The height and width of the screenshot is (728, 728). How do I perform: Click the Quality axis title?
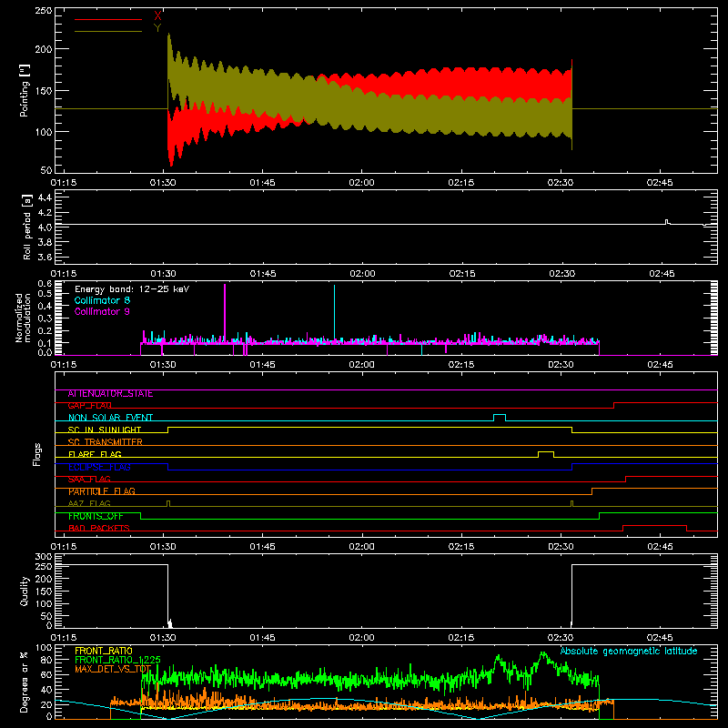coord(25,591)
